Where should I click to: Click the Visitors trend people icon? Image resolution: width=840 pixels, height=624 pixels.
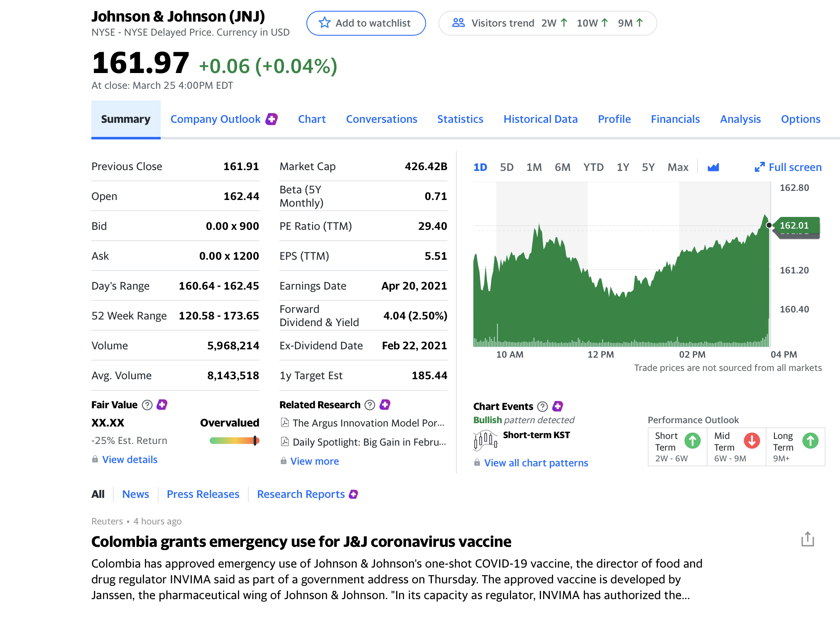[x=459, y=23]
